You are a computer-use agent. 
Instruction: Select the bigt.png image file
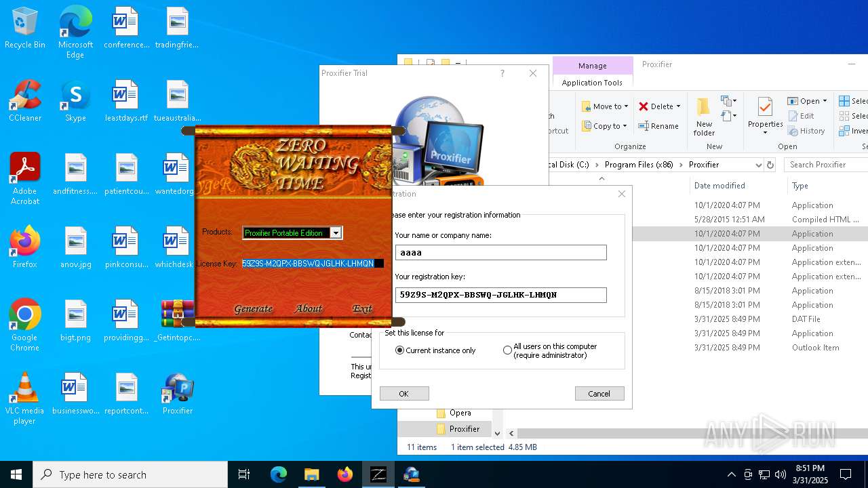coord(75,321)
